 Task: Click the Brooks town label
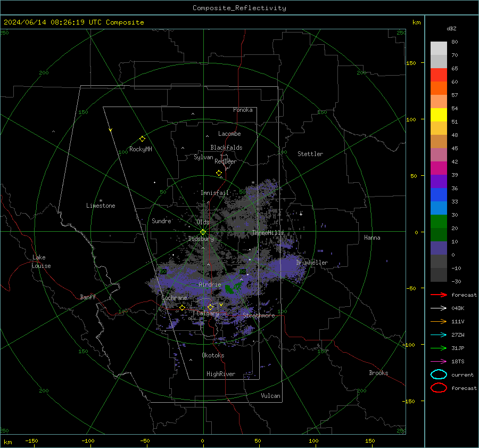tap(378, 373)
